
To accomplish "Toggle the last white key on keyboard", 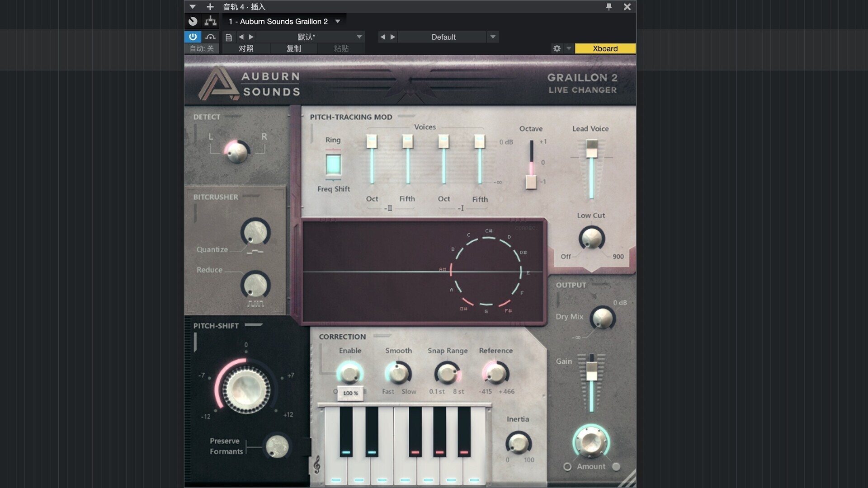I will point(474,470).
